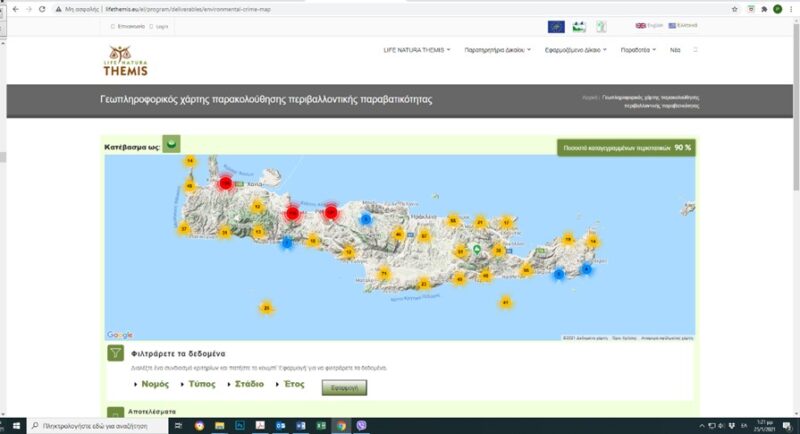The image size is (800, 434).
Task: Open the yellow cluster marker labeled 37
Action: (x=184, y=229)
